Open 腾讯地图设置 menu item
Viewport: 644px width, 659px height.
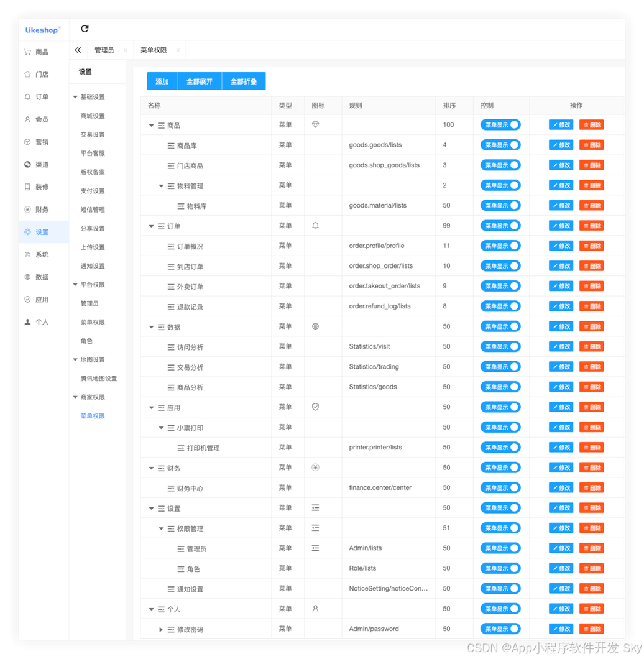(99, 378)
